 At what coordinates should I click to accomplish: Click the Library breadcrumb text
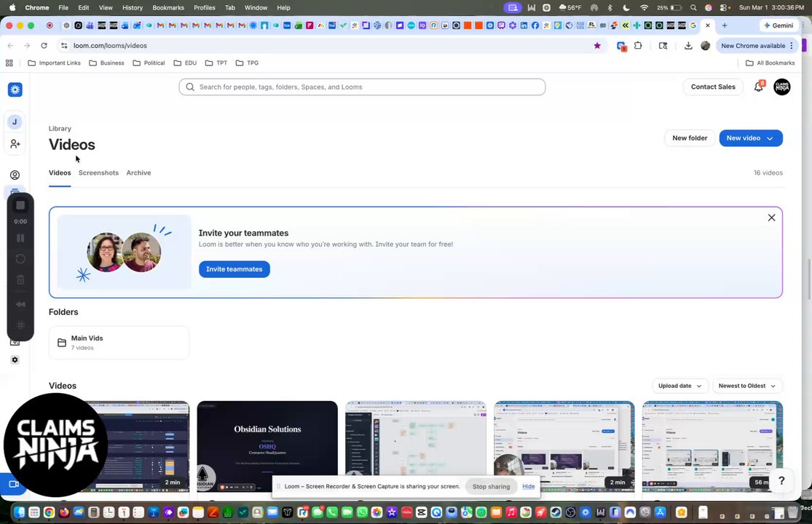tap(60, 128)
